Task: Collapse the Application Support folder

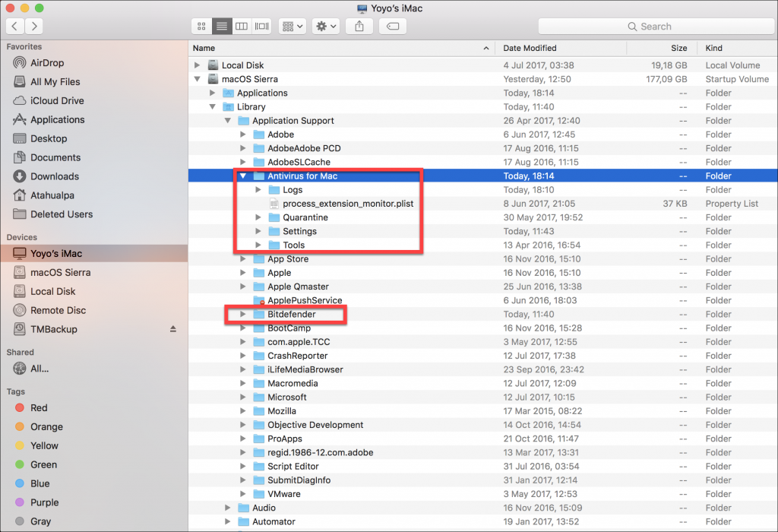Action: tap(228, 121)
